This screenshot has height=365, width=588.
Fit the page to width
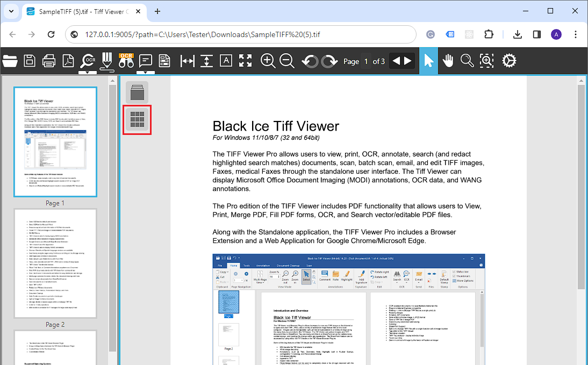pos(187,61)
